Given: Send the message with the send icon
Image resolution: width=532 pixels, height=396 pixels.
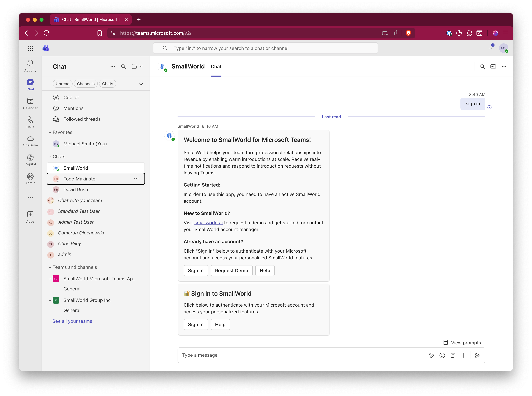Looking at the screenshot, I should [x=477, y=355].
